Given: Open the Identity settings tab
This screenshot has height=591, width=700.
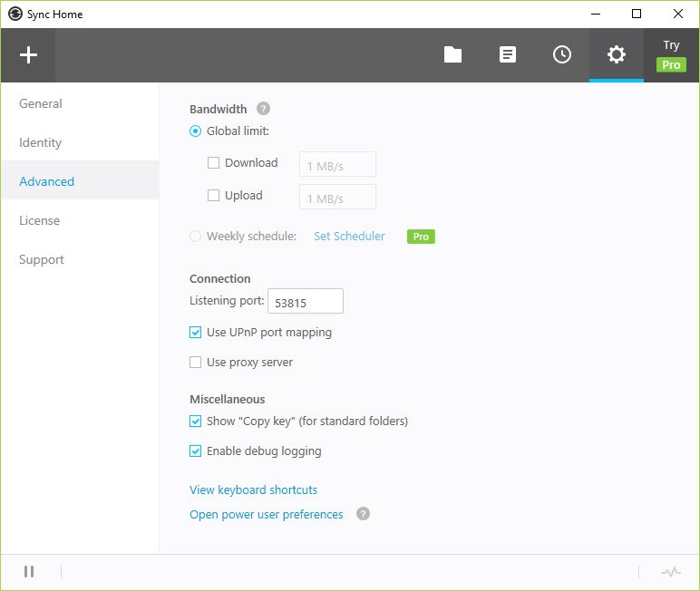Looking at the screenshot, I should tap(41, 142).
